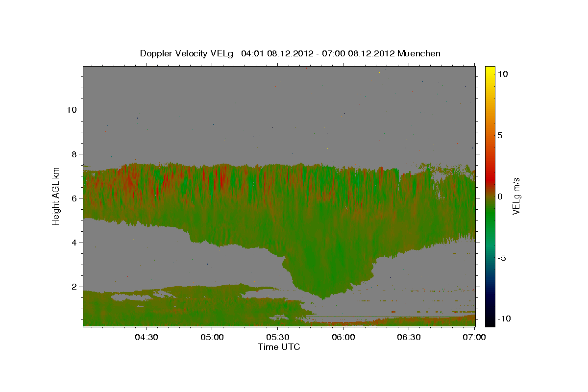Screen dimensions: 588x392
Task: Click the 05:00 time tick label
Action: 212,338
